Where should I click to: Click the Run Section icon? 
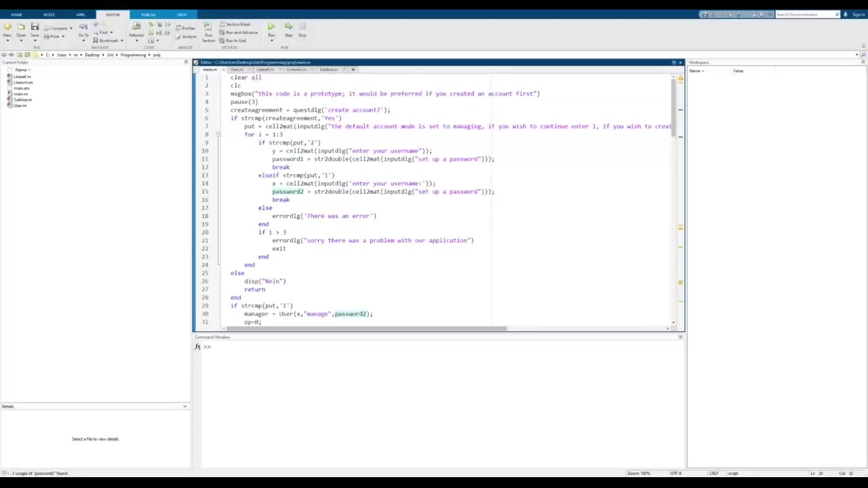[x=208, y=26]
